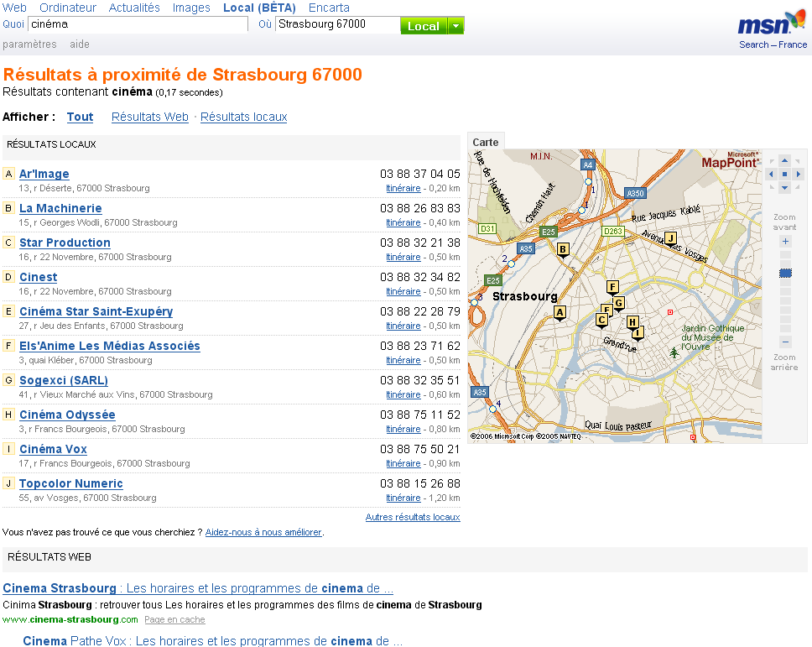Click the Search – France text under MSN logo
The height and width of the screenshot is (647, 812).
point(773,44)
